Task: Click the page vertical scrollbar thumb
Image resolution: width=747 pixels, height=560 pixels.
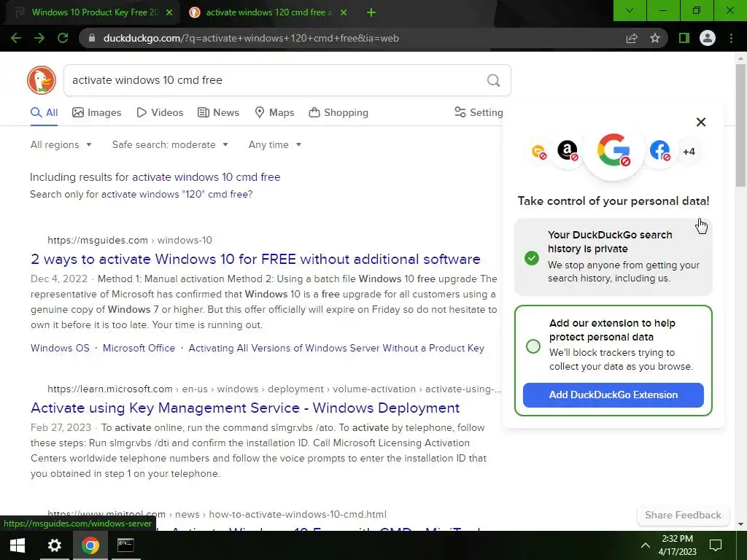Action: (x=740, y=125)
